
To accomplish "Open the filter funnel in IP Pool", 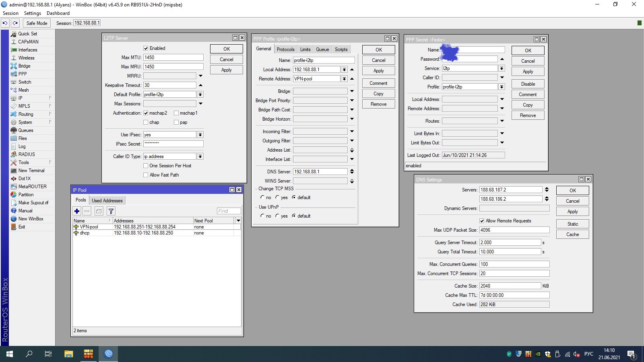I will (111, 211).
